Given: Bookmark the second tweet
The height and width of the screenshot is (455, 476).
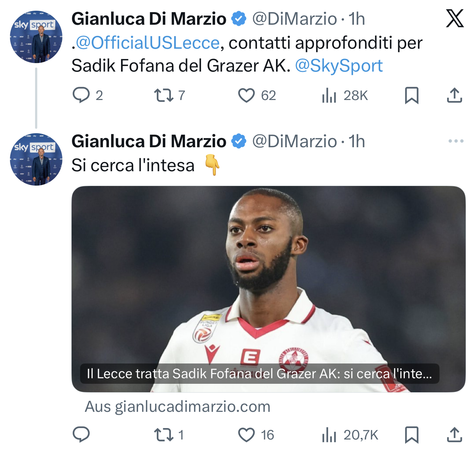Looking at the screenshot, I should coord(411,435).
